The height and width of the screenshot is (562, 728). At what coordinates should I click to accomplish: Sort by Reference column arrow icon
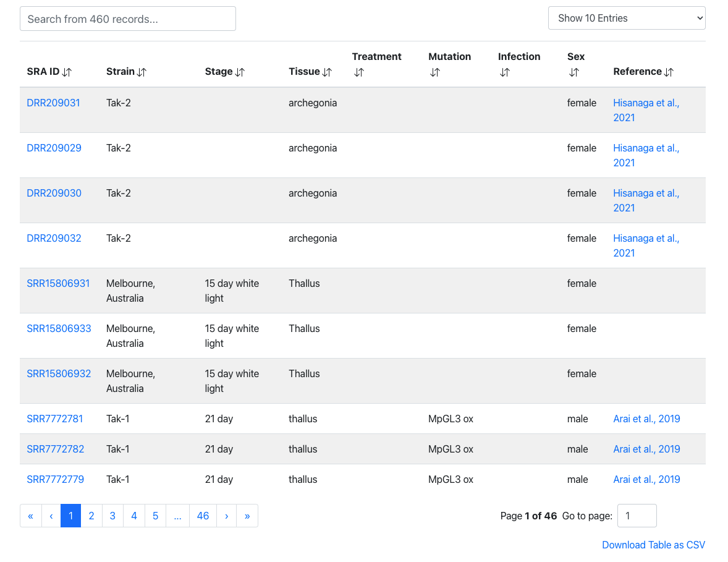[669, 72]
